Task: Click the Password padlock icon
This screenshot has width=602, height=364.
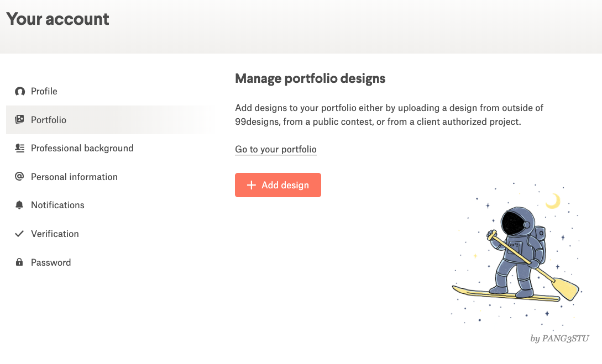Action: pyautogui.click(x=20, y=262)
